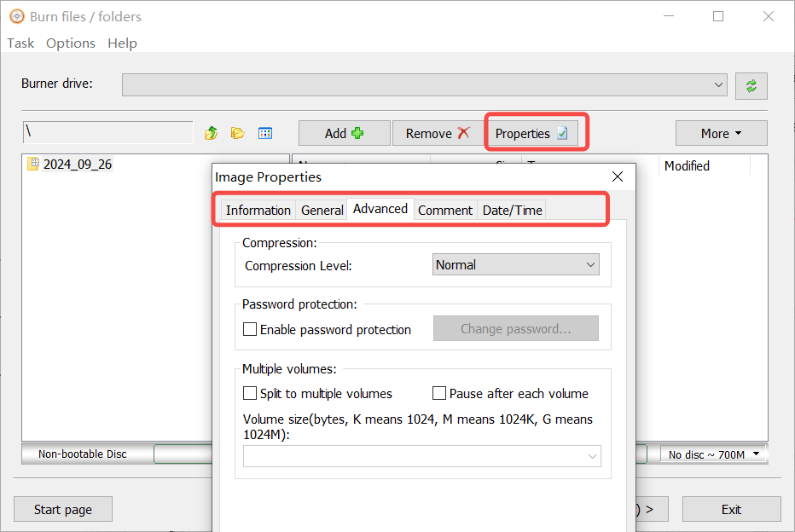The image size is (795, 532).
Task: Enable password protection checkbox
Action: pyautogui.click(x=250, y=329)
